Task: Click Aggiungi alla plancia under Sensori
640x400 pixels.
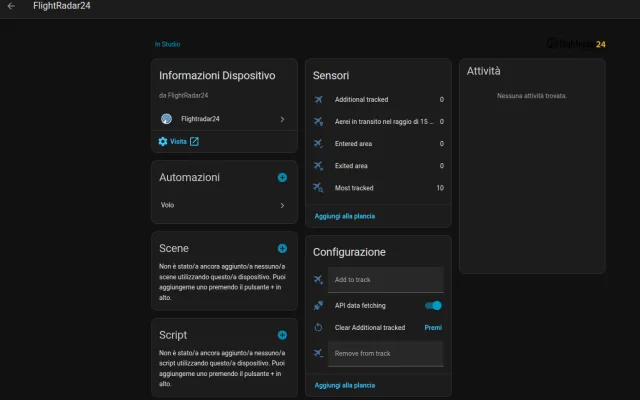Action: (344, 216)
